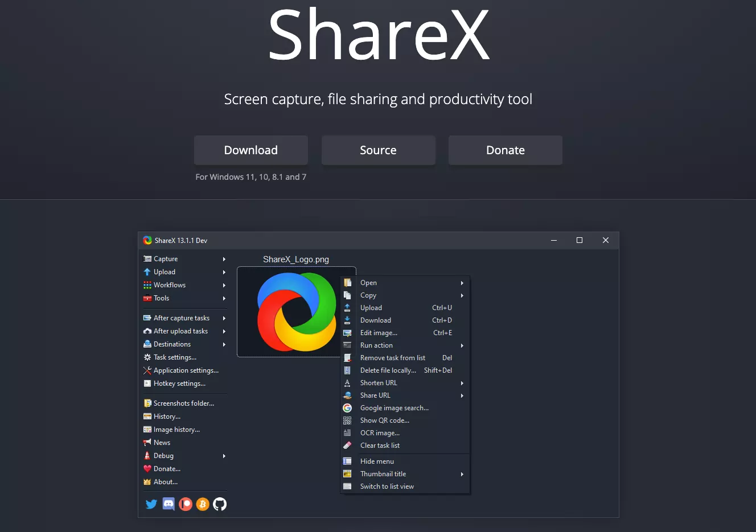
Task: Click the ShareX_Logo.png file name label
Action: [x=296, y=259]
